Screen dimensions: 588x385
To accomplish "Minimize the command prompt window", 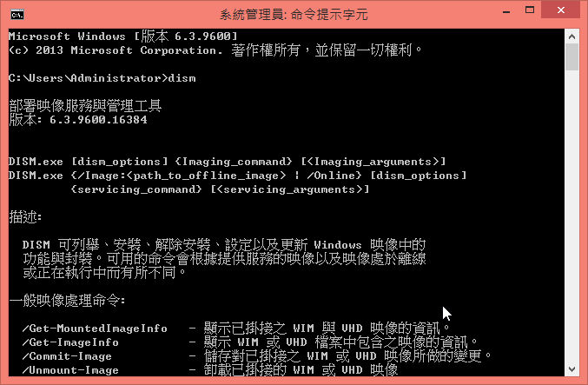I will (506, 11).
